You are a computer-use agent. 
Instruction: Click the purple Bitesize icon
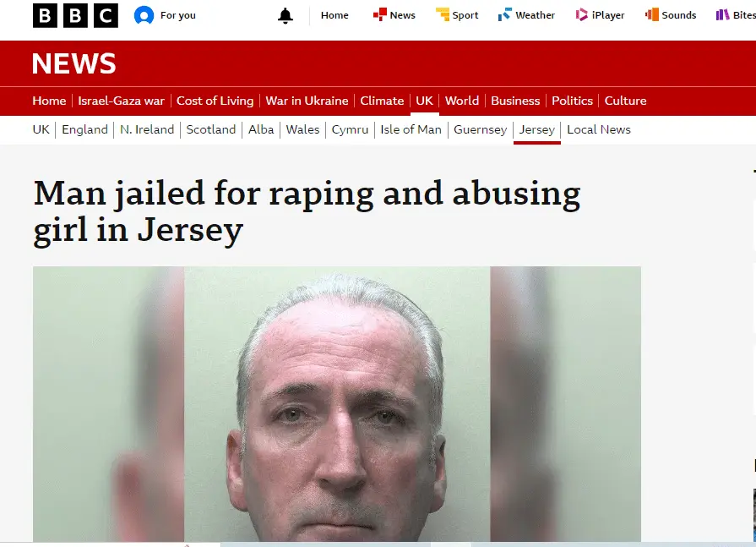(723, 14)
